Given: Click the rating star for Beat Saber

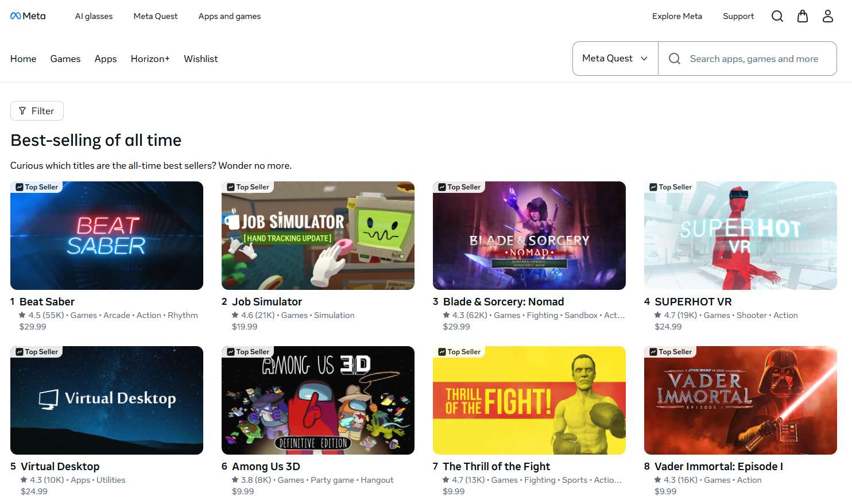Looking at the screenshot, I should pos(22,315).
